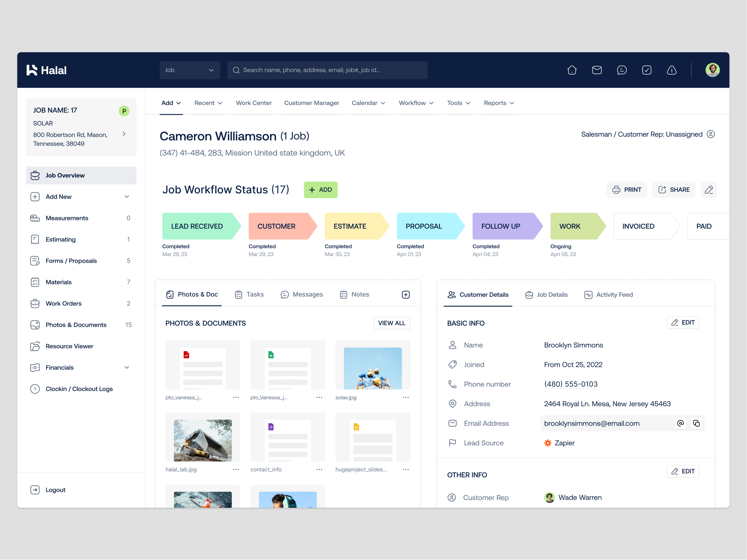Collapse the Add New sidebar section

click(x=127, y=197)
